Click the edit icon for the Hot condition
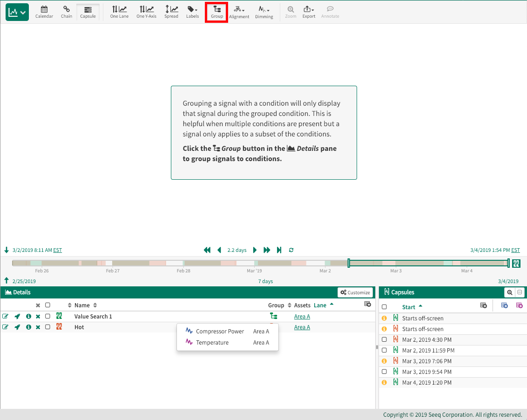The height and width of the screenshot is (420, 527). (x=6, y=327)
